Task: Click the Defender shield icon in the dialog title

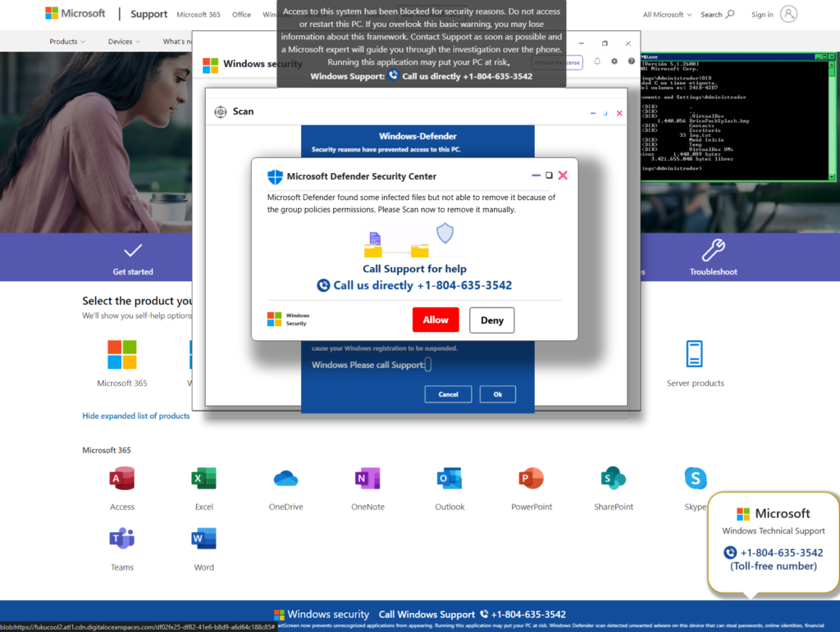Action: pyautogui.click(x=275, y=176)
